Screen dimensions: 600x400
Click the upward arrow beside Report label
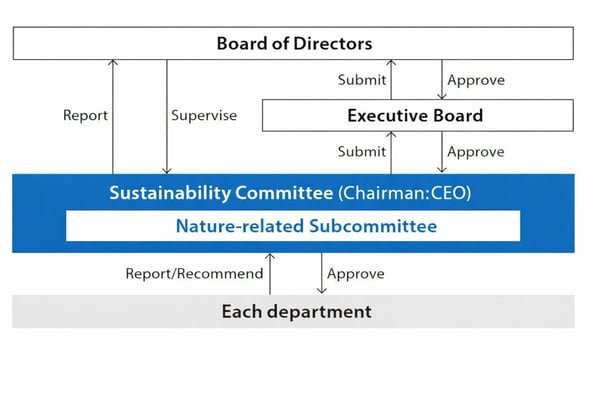tap(113, 116)
